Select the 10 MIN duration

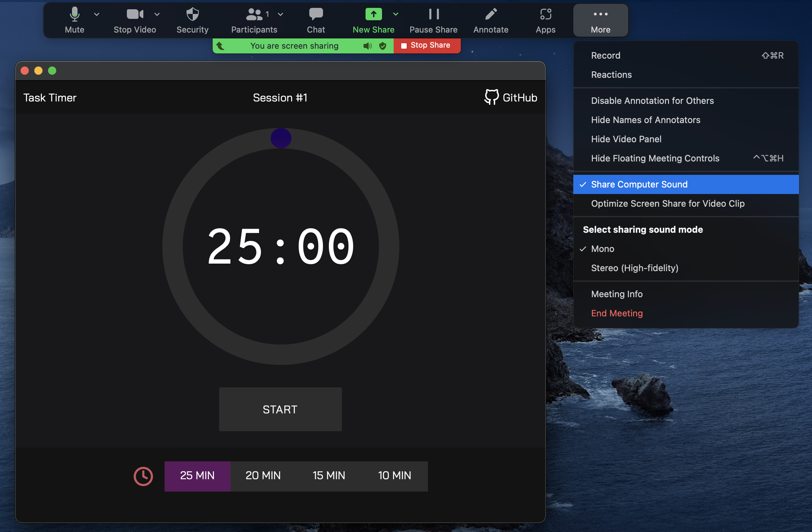(395, 476)
